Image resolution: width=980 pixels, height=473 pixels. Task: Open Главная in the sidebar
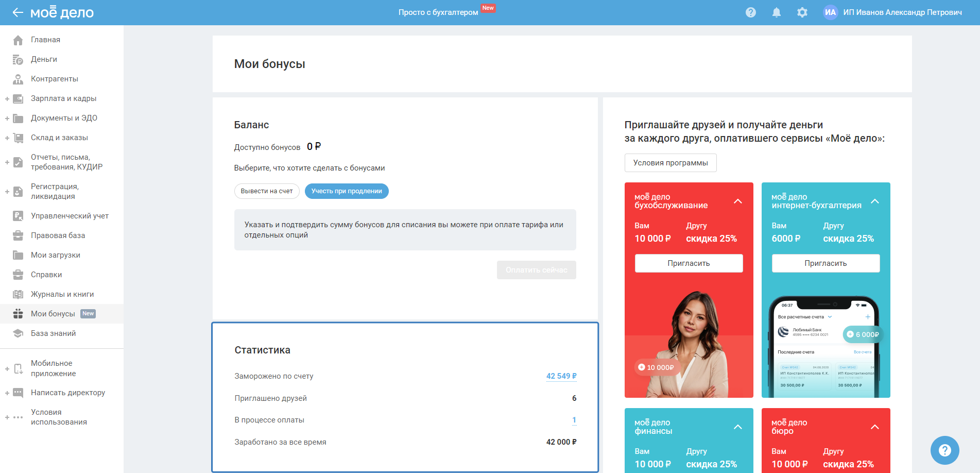pos(45,40)
